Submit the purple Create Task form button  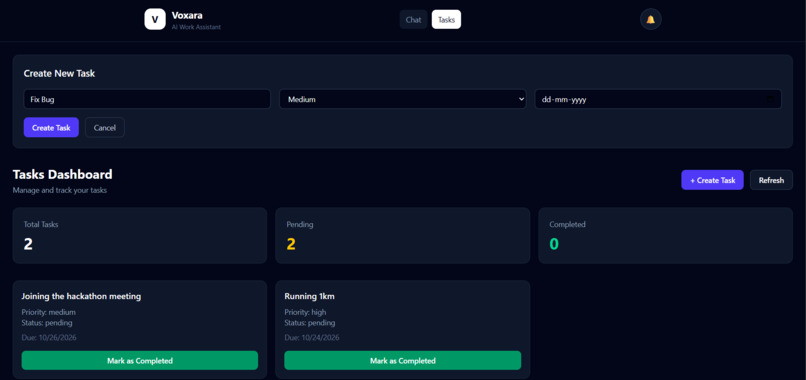pyautogui.click(x=51, y=128)
